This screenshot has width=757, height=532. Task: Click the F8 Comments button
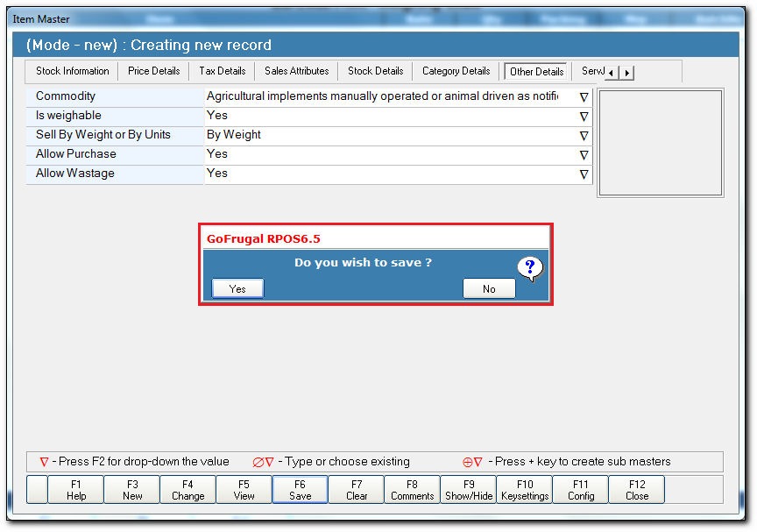413,490
